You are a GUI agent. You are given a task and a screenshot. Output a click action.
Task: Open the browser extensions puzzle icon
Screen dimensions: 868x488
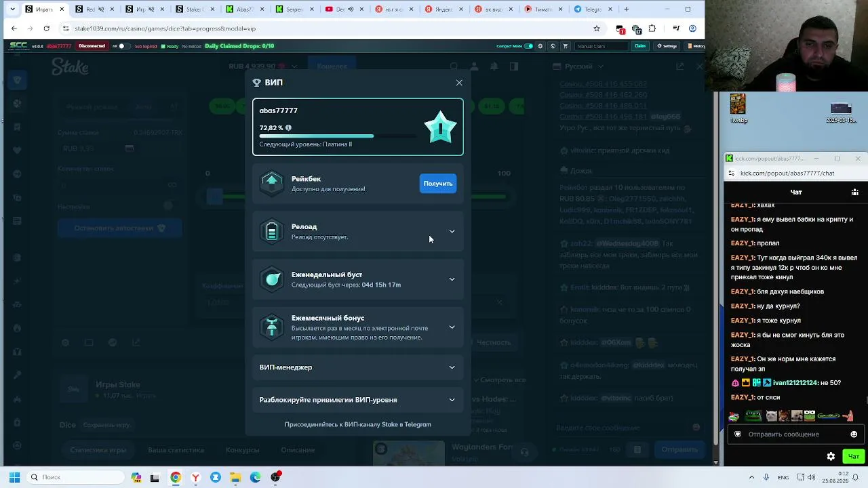tap(652, 28)
